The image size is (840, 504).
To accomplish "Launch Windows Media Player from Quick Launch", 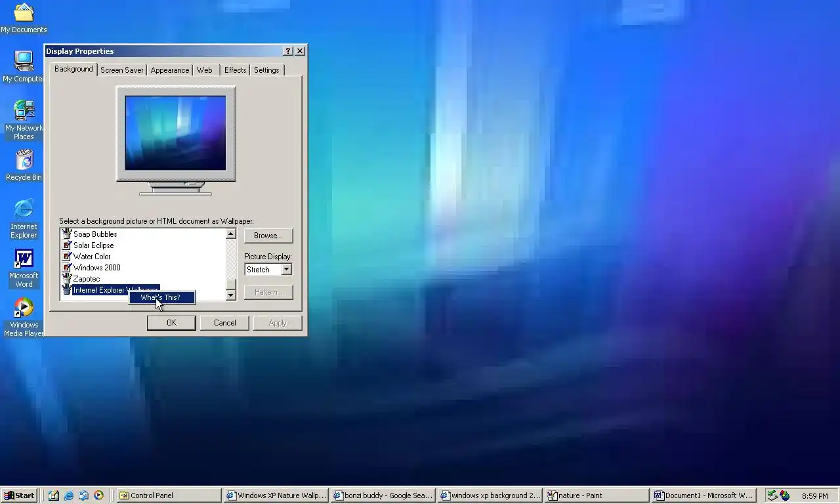I will pos(98,495).
